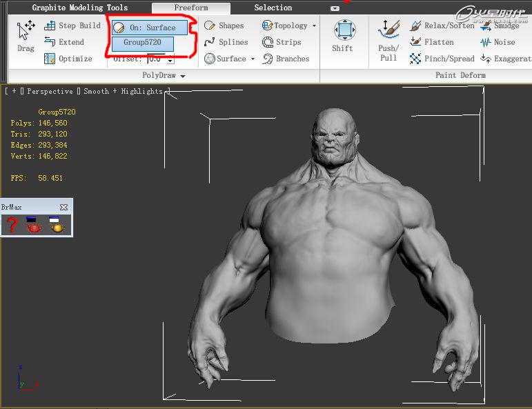Image resolution: width=532 pixels, height=409 pixels.
Task: Click the Edges: 293,384 statistic
Action: [39, 145]
